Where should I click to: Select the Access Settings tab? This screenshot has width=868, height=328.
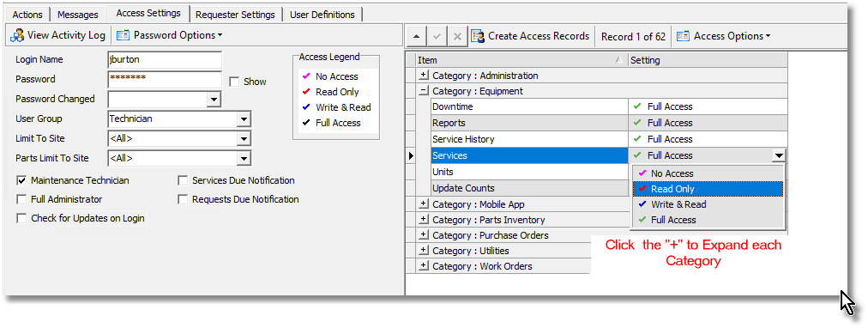coord(148,13)
